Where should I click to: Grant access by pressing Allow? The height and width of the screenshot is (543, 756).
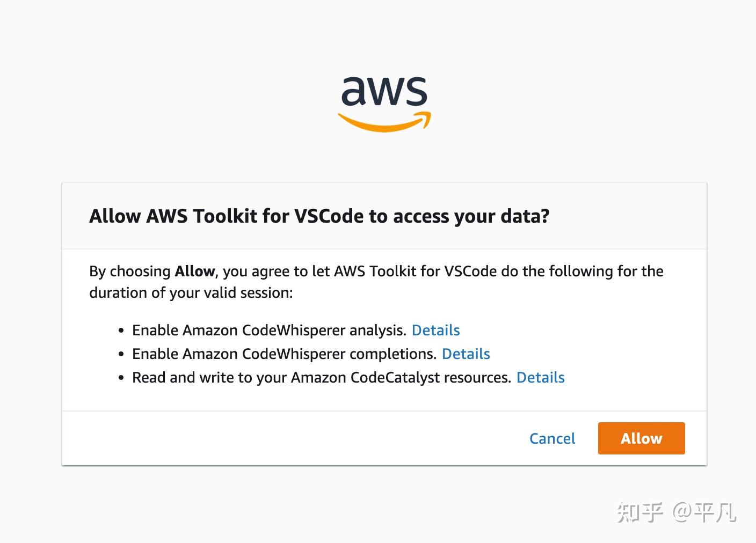pos(641,438)
